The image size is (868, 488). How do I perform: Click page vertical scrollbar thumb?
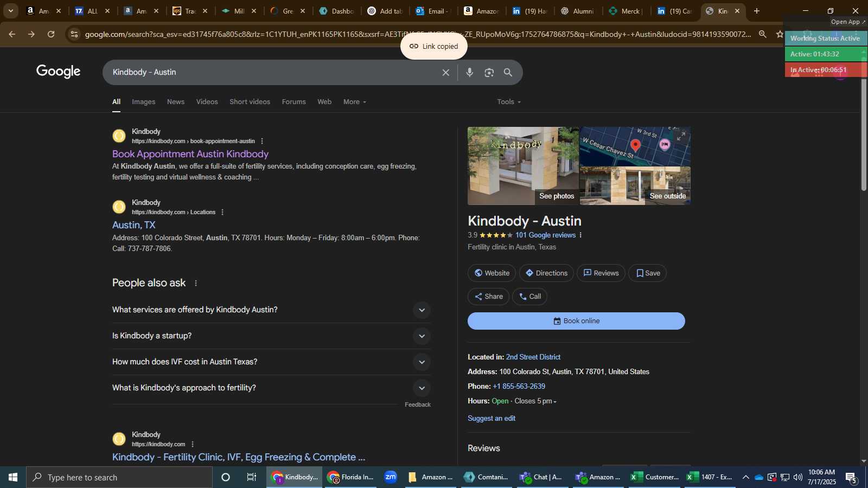point(864,134)
